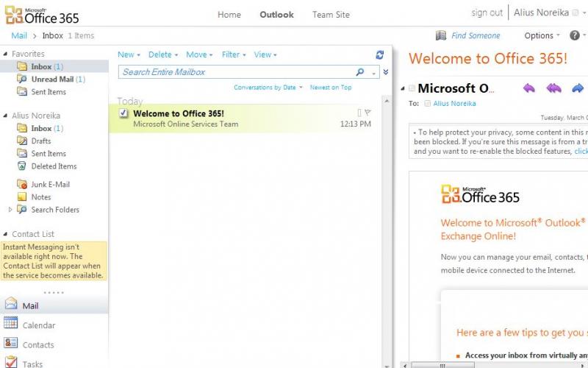This screenshot has height=368, width=588.
Task: Open Tasks via its checkmark icon
Action: point(11,362)
